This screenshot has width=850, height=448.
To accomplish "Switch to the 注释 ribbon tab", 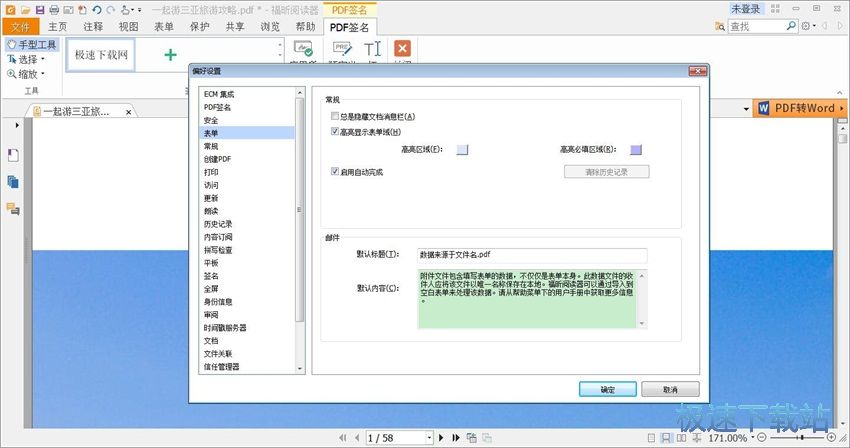I will tap(93, 27).
